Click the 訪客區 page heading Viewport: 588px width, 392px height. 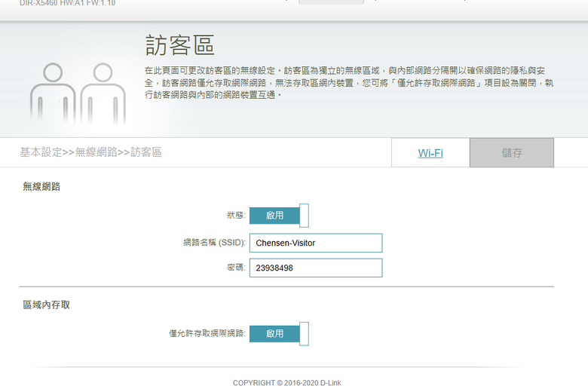(179, 45)
